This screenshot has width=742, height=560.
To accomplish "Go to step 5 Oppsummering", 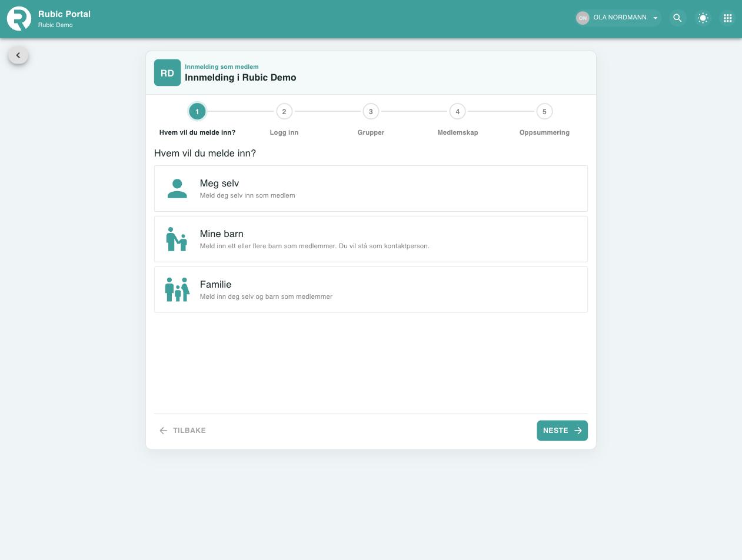I will [x=544, y=111].
